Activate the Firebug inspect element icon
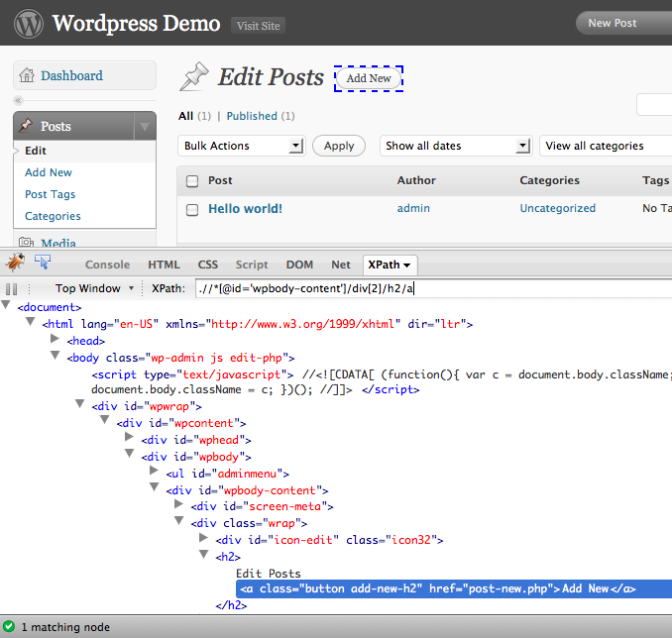Viewport: 672px width, 638px height. (x=43, y=262)
